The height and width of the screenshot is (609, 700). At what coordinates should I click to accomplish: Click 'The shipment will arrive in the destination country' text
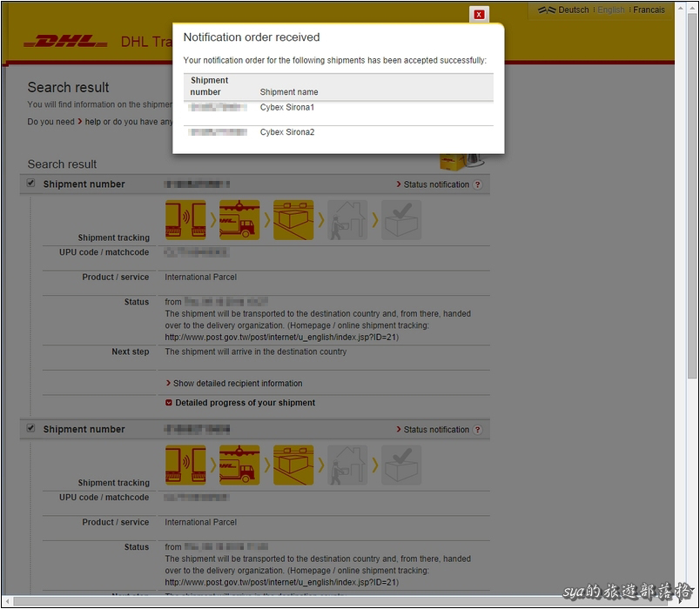[x=255, y=351]
